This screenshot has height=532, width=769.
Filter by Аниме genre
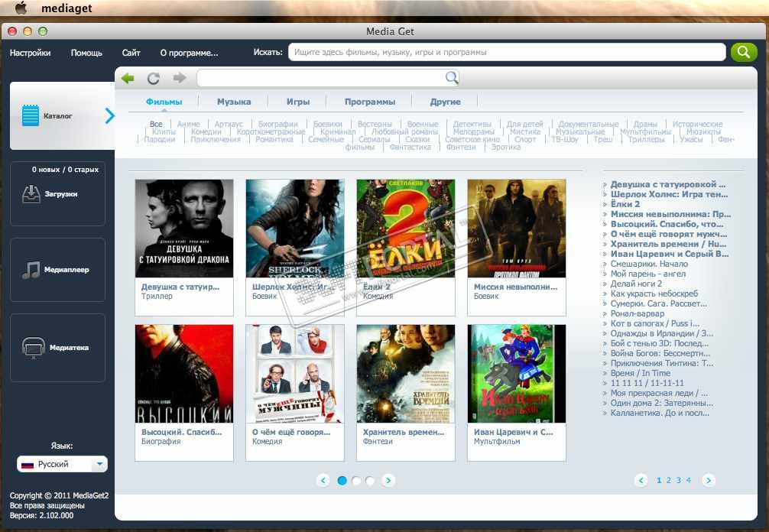[x=188, y=124]
